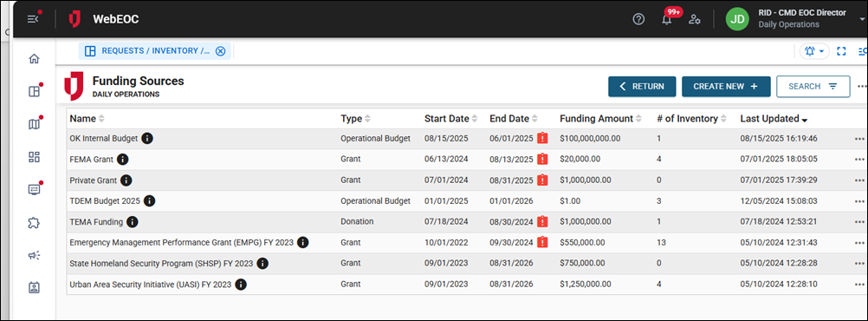This screenshot has height=321, width=868.
Task: Click expired alert icon for TEMA Funding
Action: [x=542, y=222]
